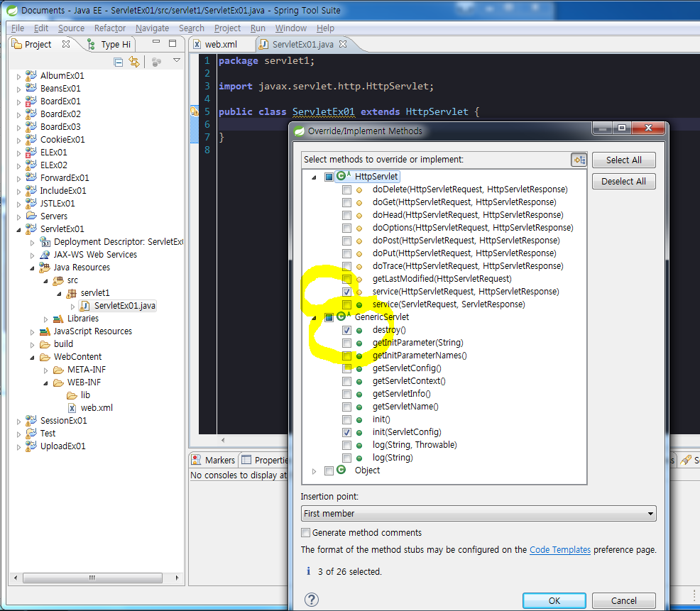Click the Project panel horizontal scrollbar
Image resolution: width=700 pixels, height=611 pixels.
point(92,578)
